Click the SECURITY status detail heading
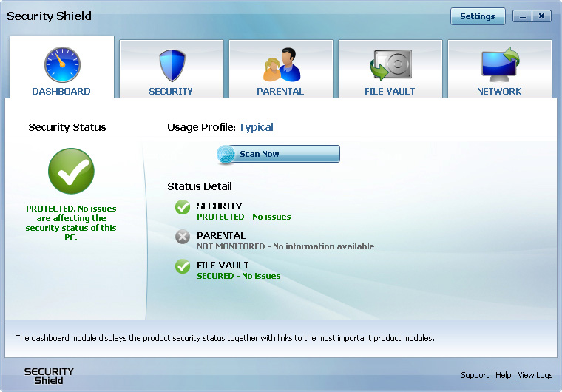 click(x=220, y=206)
